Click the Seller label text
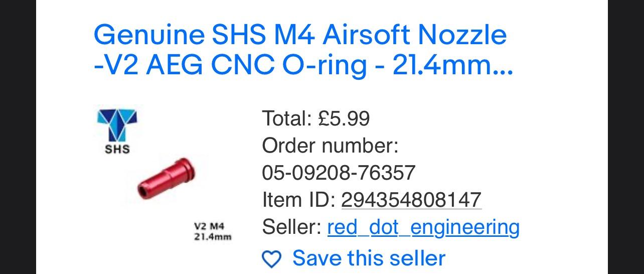Screen dimensions: 644x274 click(291, 227)
